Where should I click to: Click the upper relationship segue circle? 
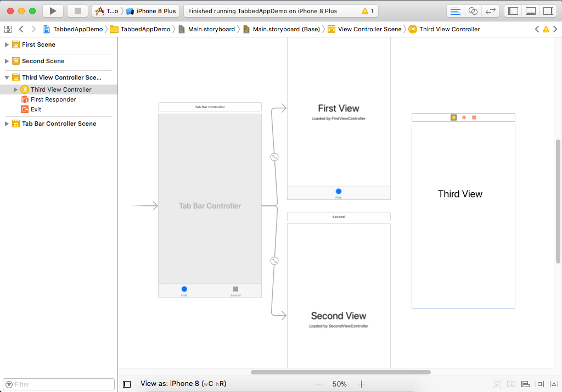pyautogui.click(x=274, y=157)
